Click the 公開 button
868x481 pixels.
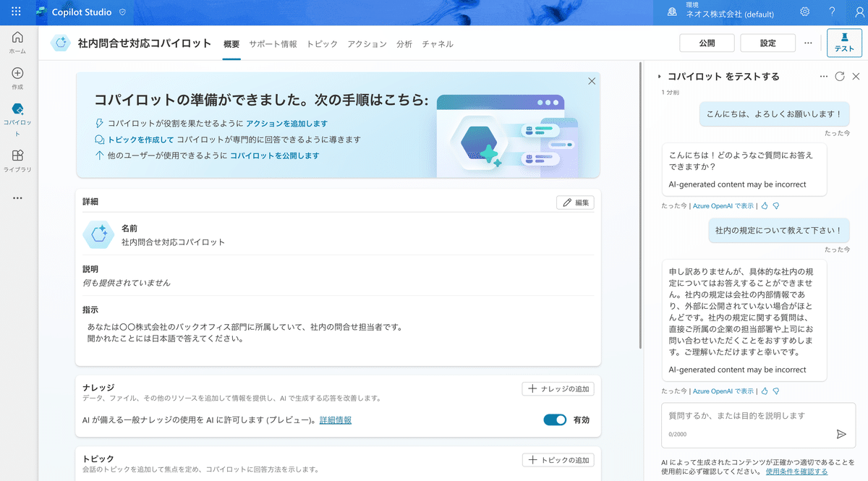[707, 43]
